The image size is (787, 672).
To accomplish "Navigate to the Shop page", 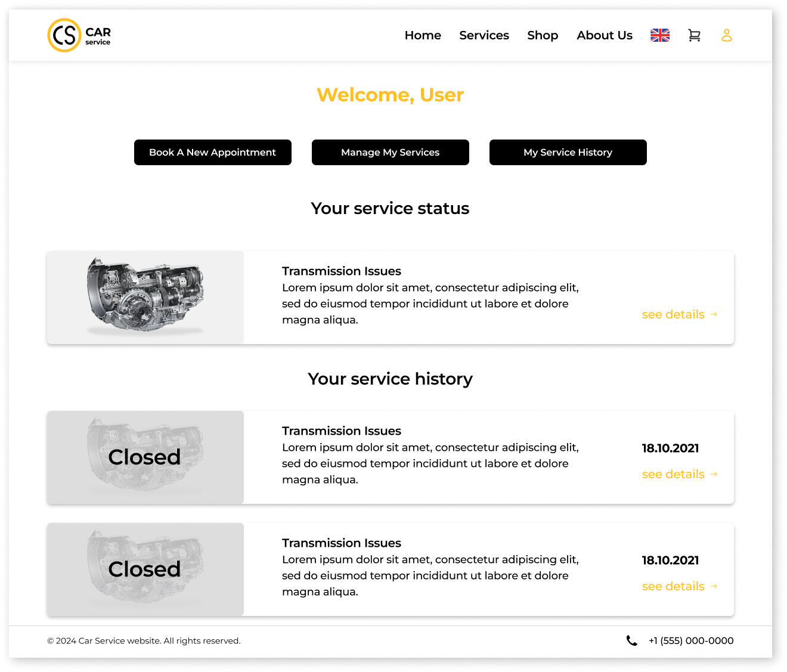I will click(543, 35).
